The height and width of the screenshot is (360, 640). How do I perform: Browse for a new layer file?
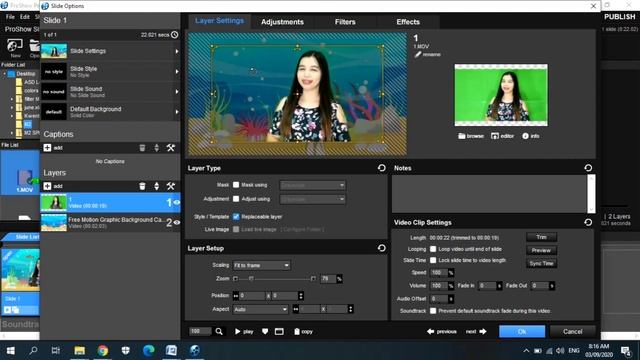(x=471, y=136)
